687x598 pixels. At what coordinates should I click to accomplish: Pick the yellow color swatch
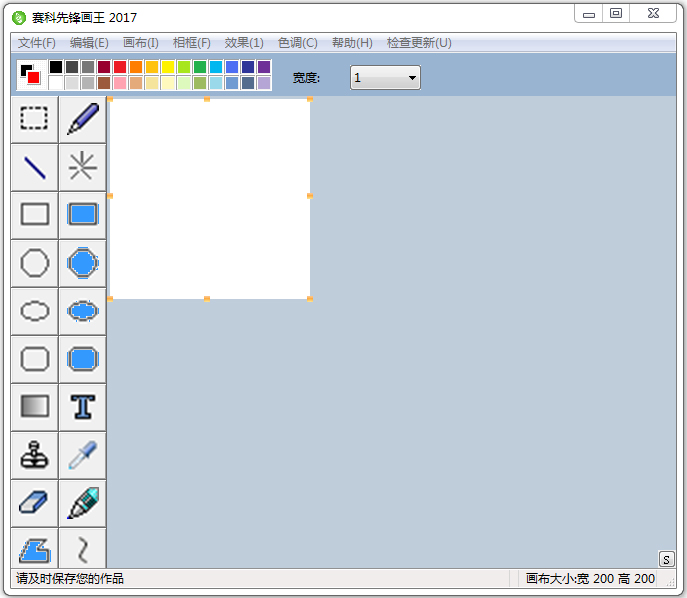(x=168, y=67)
